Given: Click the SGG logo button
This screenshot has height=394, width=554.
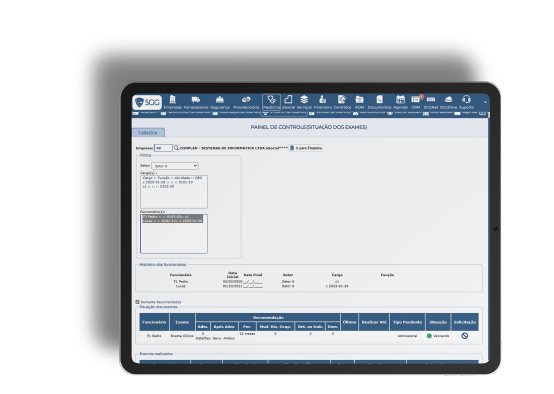Looking at the screenshot, I should 147,102.
